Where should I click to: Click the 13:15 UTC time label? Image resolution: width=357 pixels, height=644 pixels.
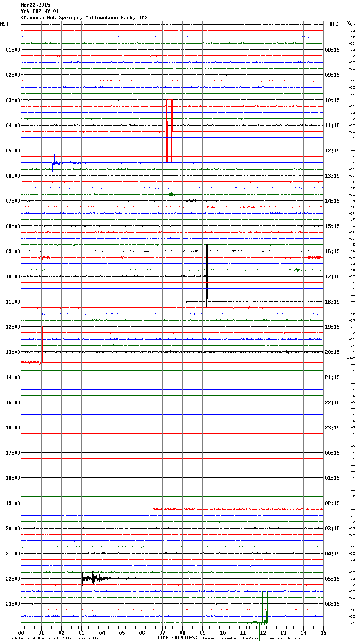tap(332, 176)
